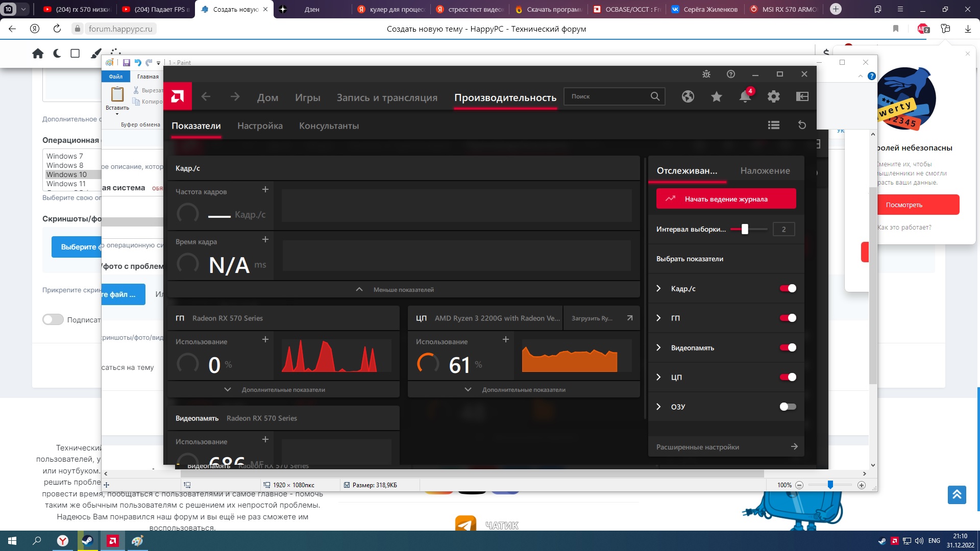Go back with the AMD back arrow
Screen dimensions: 980x551
click(206, 96)
